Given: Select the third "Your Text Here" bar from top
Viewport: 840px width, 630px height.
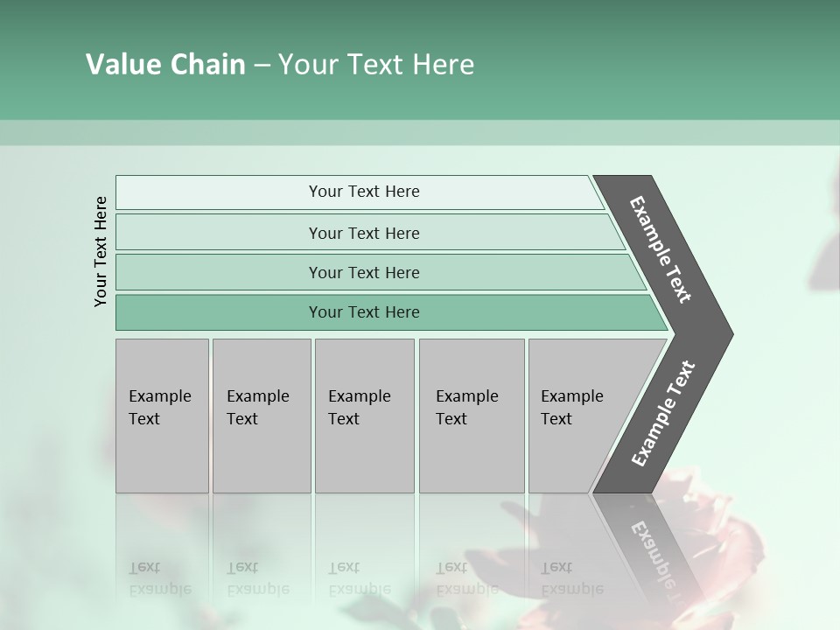Looking at the screenshot, I should pyautogui.click(x=364, y=272).
